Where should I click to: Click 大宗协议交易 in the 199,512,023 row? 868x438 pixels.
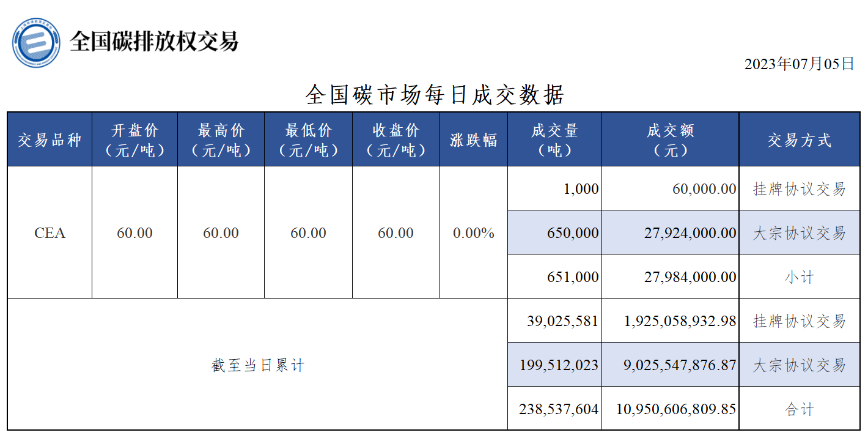pos(800,365)
